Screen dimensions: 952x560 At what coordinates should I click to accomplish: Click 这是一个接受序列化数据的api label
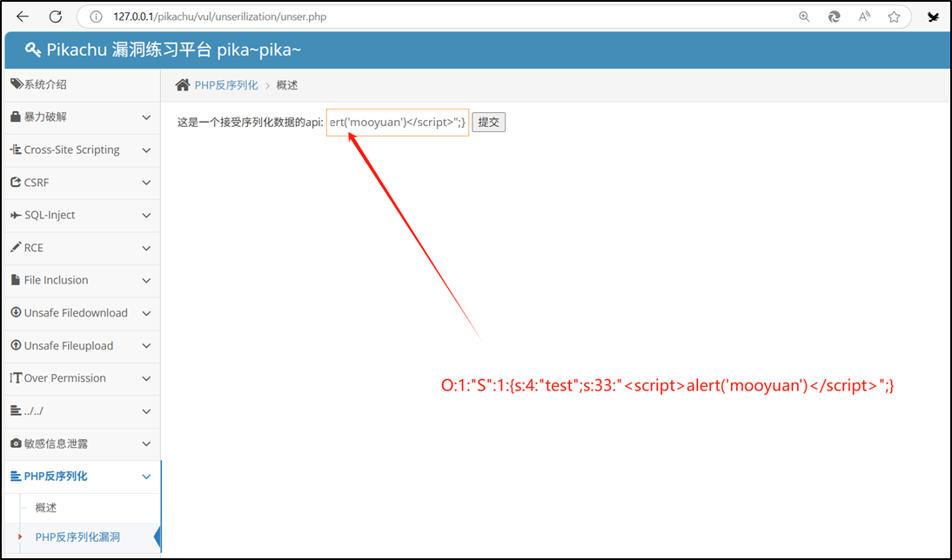point(250,123)
